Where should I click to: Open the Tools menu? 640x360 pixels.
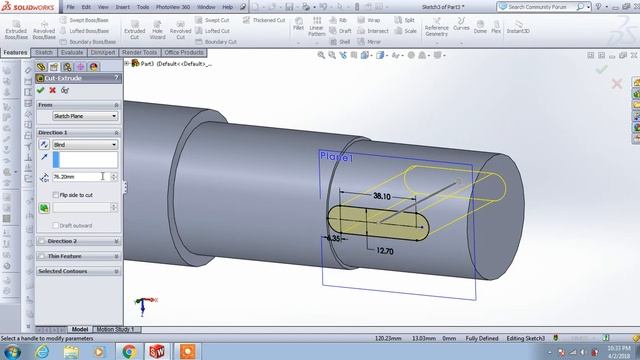[143, 7]
